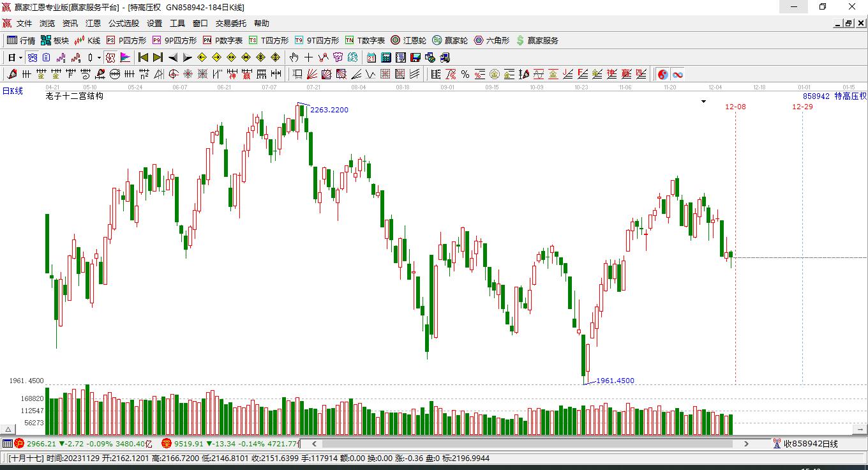Click the blue-and-red floppy disk save icon

tap(415, 57)
